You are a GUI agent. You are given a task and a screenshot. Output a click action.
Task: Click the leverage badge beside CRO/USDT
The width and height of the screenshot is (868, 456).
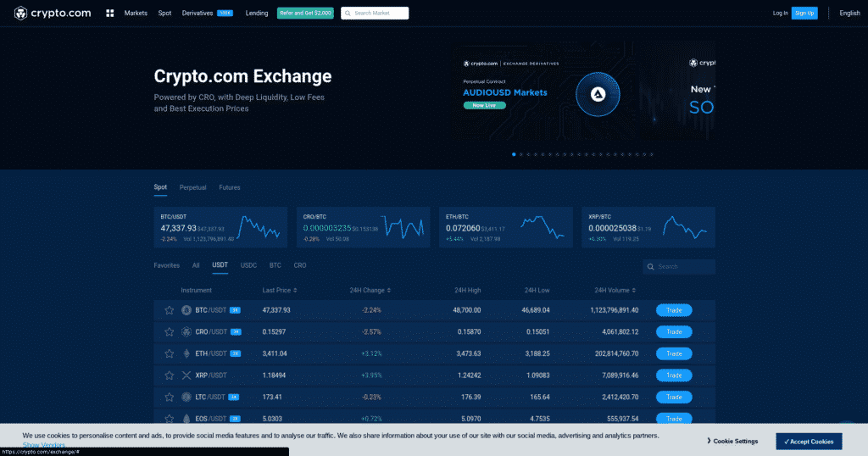[x=236, y=332]
